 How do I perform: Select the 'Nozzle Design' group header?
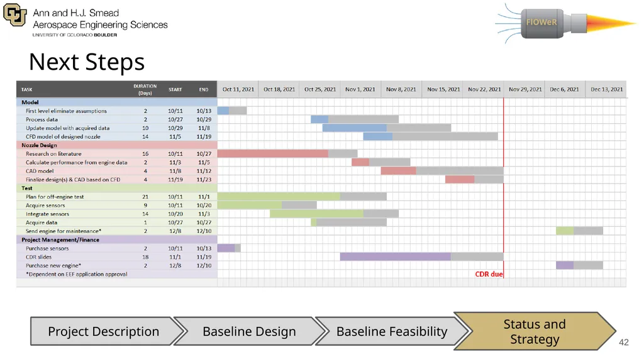tap(116, 145)
